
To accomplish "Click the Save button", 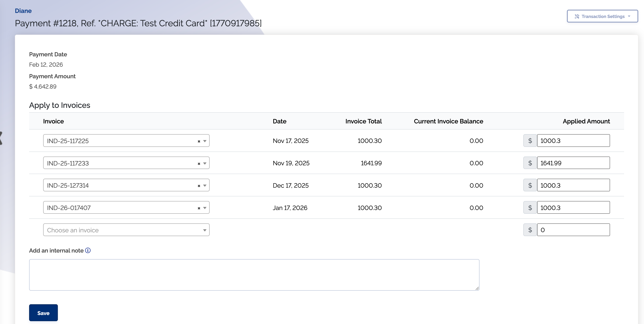I will [x=43, y=313].
